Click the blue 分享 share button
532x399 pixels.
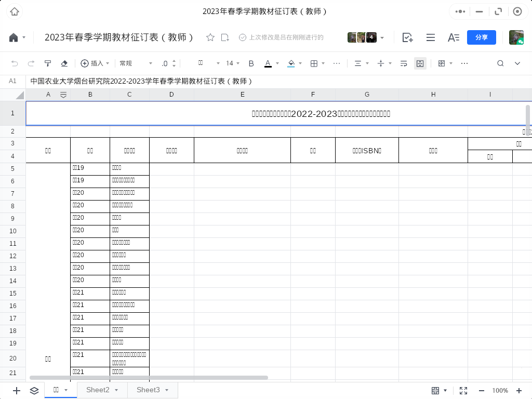coord(482,37)
